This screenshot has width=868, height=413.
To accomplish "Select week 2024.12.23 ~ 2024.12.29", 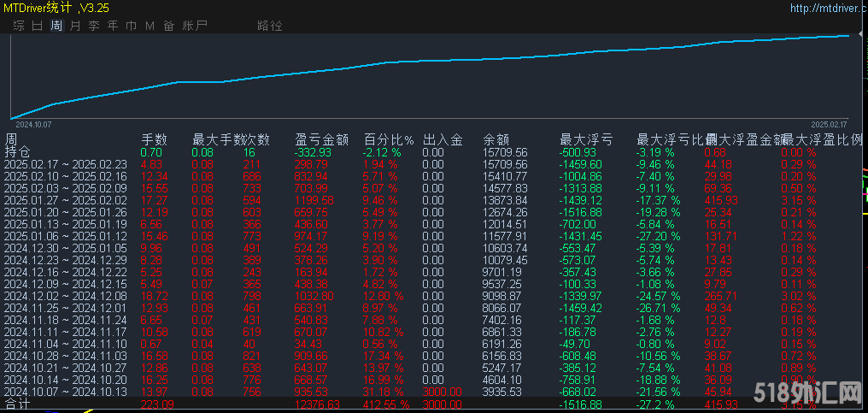I will click(65, 261).
